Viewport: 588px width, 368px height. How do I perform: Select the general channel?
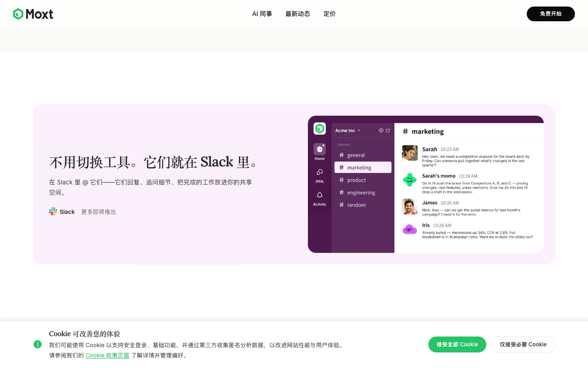[x=363, y=155]
